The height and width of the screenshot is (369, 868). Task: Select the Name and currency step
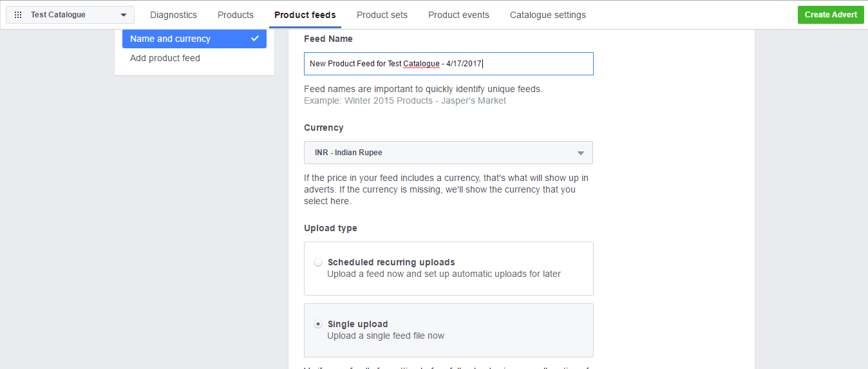(x=171, y=39)
